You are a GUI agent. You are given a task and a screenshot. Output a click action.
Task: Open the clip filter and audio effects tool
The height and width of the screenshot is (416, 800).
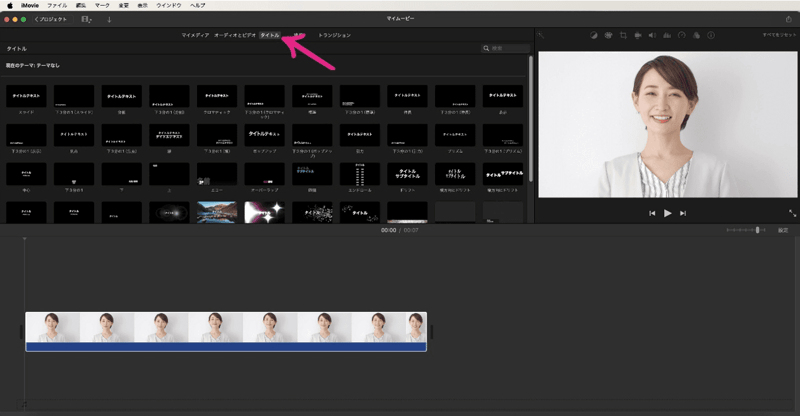696,35
